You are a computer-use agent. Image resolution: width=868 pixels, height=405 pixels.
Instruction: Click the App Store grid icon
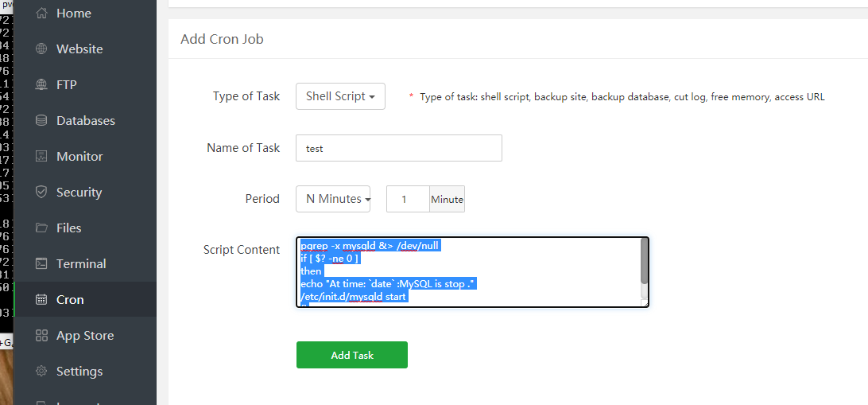41,336
